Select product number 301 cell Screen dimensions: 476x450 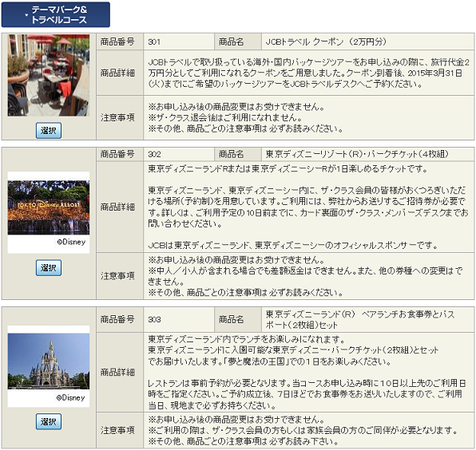(179, 41)
